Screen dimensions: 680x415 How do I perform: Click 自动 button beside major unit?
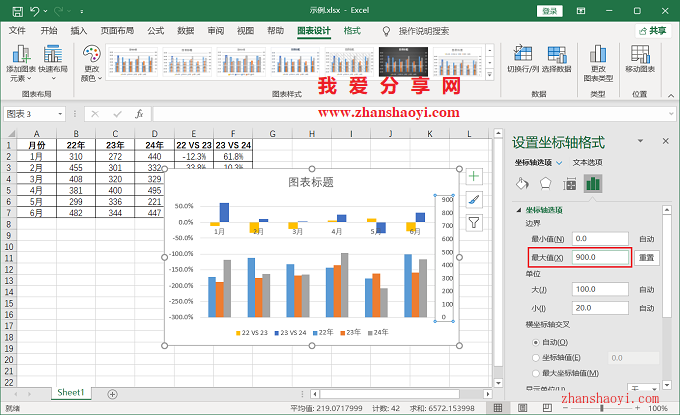click(647, 289)
